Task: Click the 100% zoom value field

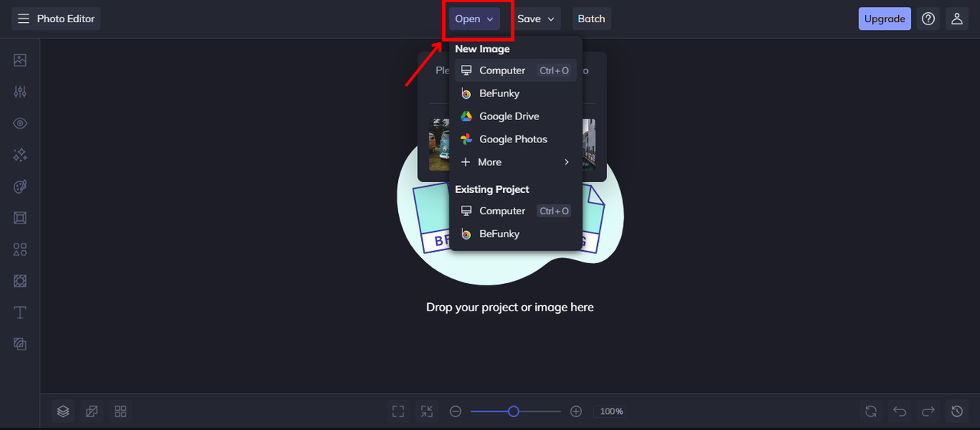Action: [x=611, y=412]
